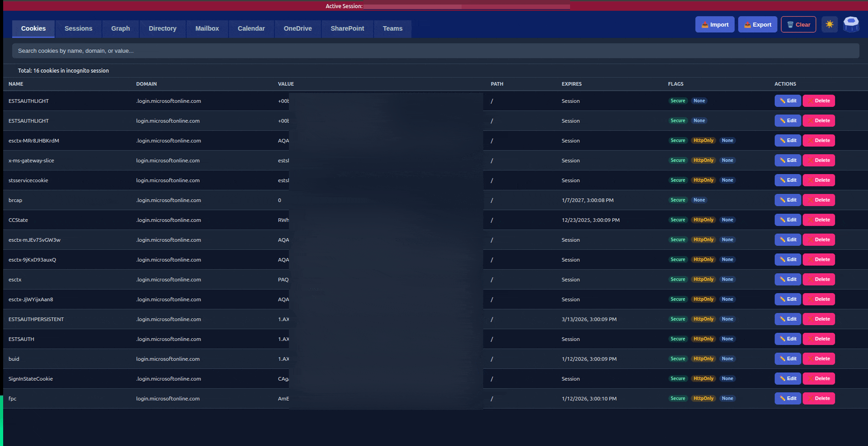Screen dimensions: 868x446
Task: Delete the ESTSAUTHPERSISTENT cookie
Action: (819, 319)
